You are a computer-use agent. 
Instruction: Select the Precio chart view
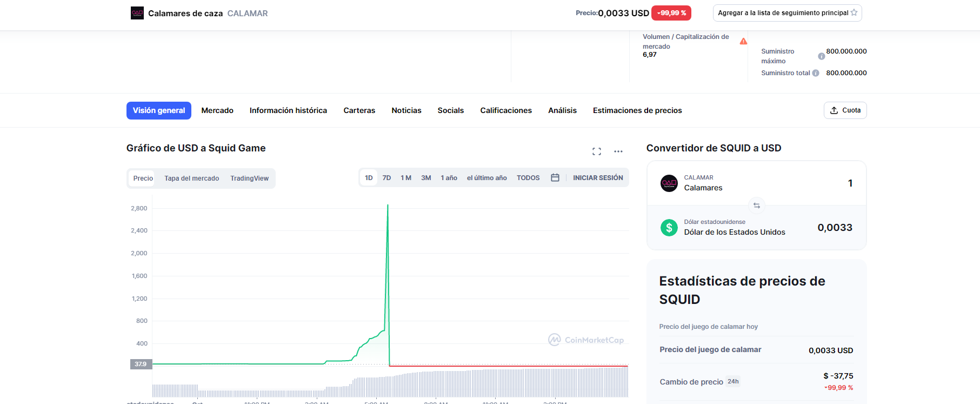click(143, 178)
